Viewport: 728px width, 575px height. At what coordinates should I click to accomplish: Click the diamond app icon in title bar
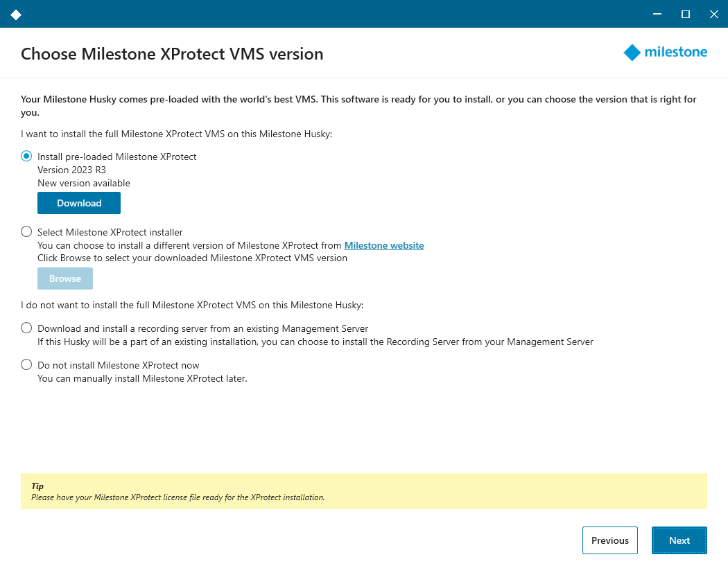pyautogui.click(x=16, y=15)
